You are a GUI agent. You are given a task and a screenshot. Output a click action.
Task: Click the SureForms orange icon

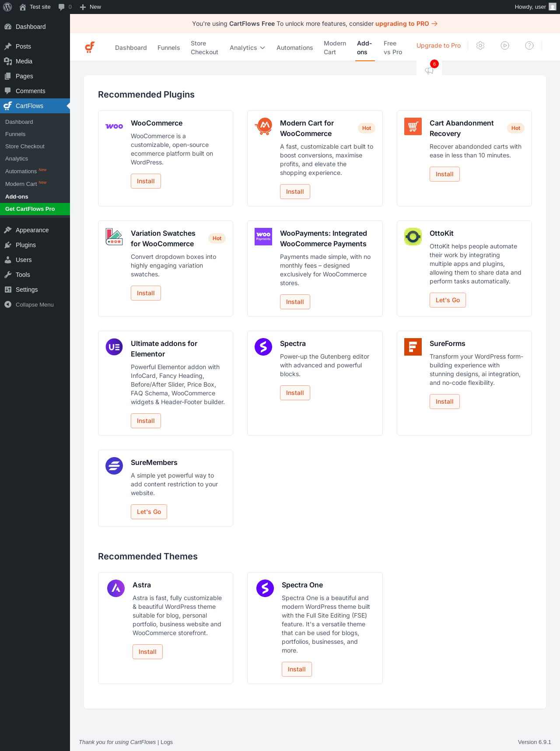(x=413, y=347)
